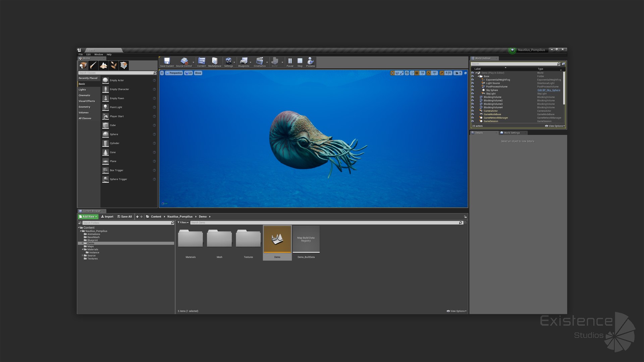Open scale snap value 0.25 dropdown
The image size is (644, 362).
pyautogui.click(x=448, y=73)
